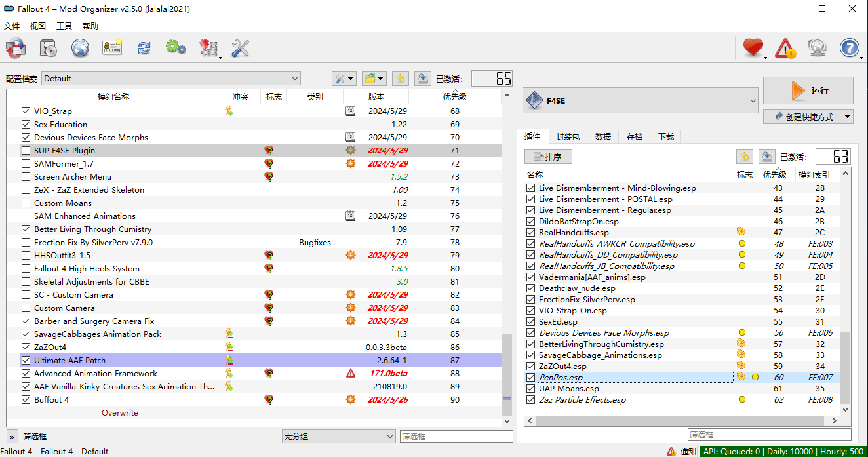Expand the filter panel double-arrow button
This screenshot has width=868, height=457.
[x=12, y=436]
